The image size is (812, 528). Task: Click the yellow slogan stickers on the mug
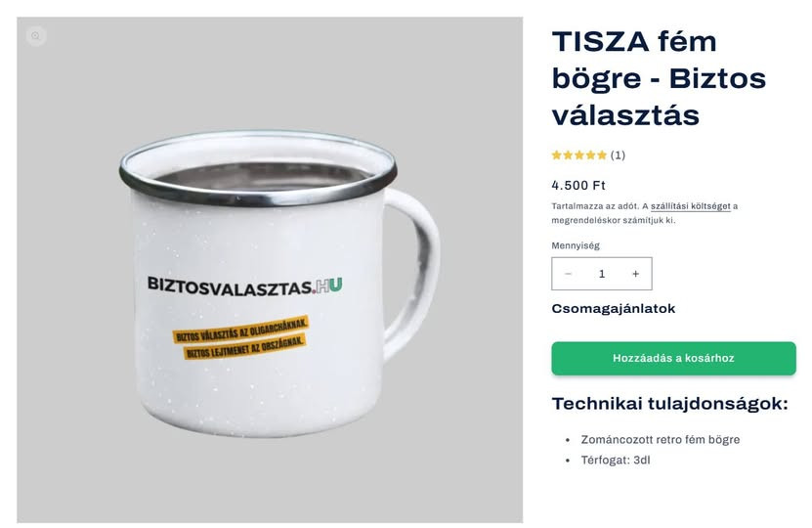(x=240, y=337)
